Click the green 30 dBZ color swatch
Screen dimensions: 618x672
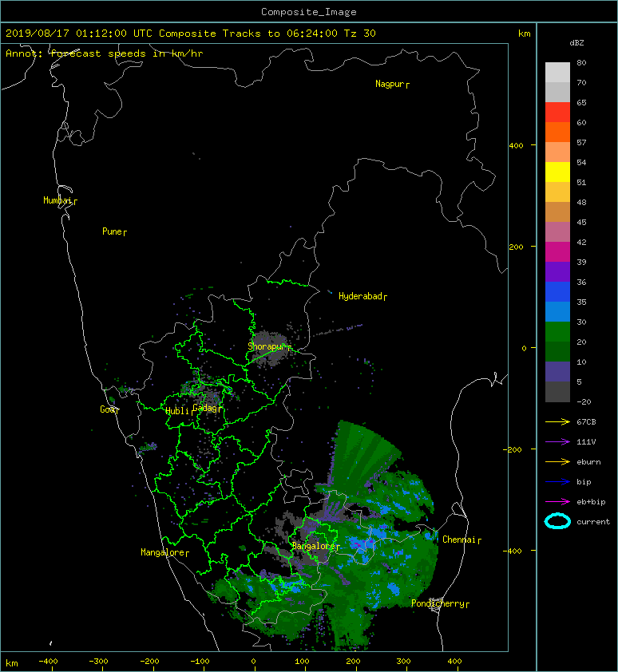(x=557, y=331)
